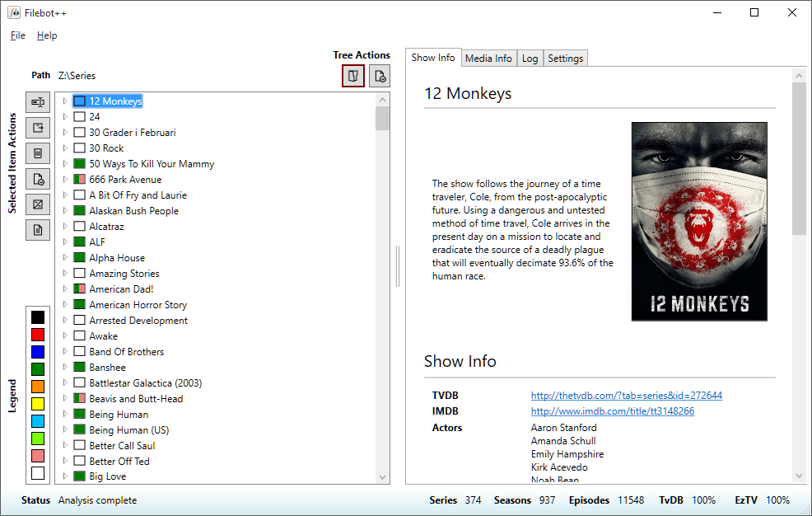The image size is (812, 516).
Task: Click the box beside Better Call Saul
Action: coord(79,445)
